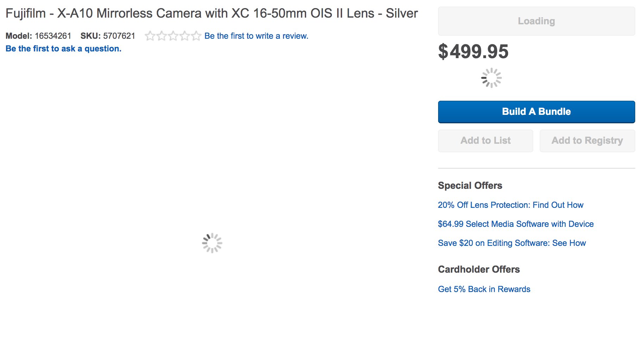Open 'Be the first to ask a question'

pyautogui.click(x=63, y=49)
